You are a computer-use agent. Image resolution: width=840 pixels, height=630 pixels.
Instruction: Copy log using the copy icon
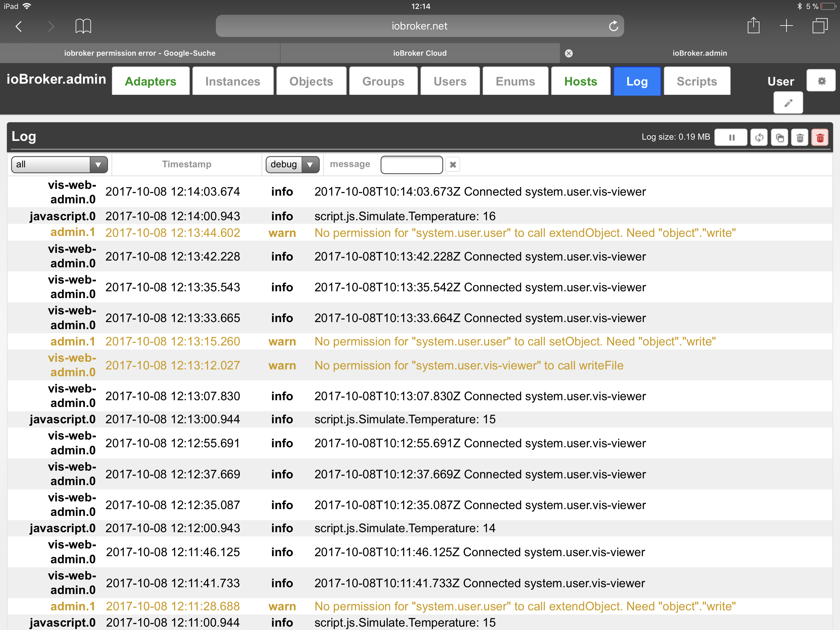tap(780, 138)
